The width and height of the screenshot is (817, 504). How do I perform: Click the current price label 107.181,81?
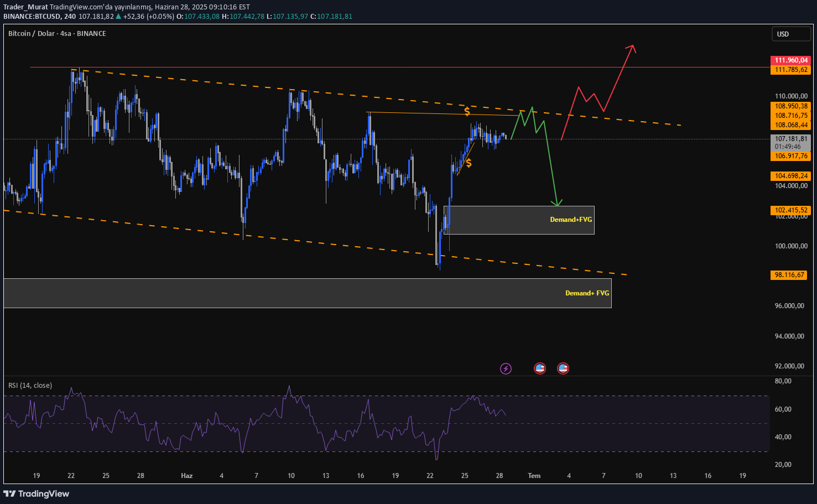point(790,139)
